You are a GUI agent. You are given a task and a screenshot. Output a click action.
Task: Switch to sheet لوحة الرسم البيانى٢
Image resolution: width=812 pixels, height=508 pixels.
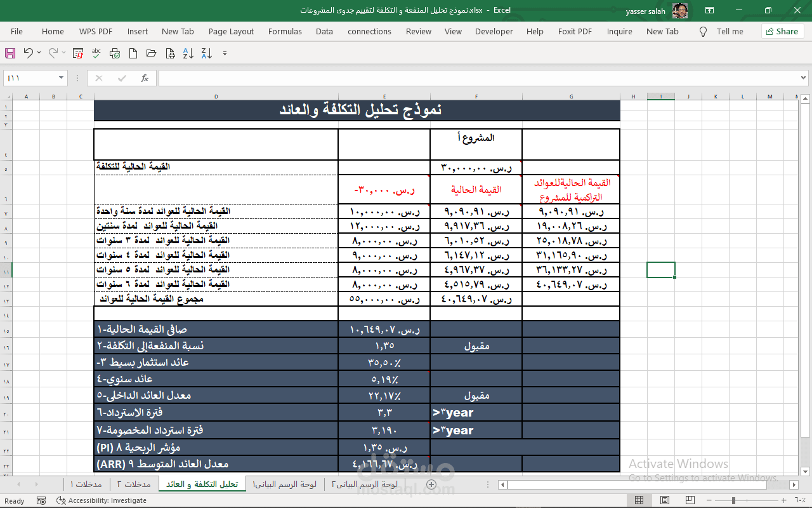[x=364, y=485]
